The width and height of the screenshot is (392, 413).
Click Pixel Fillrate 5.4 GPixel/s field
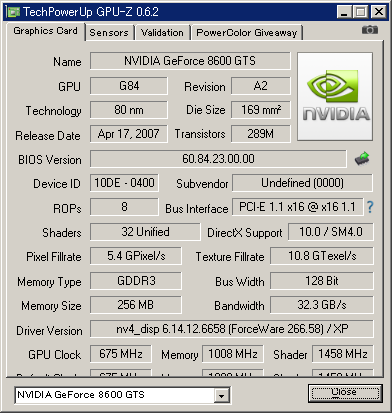[136, 256]
